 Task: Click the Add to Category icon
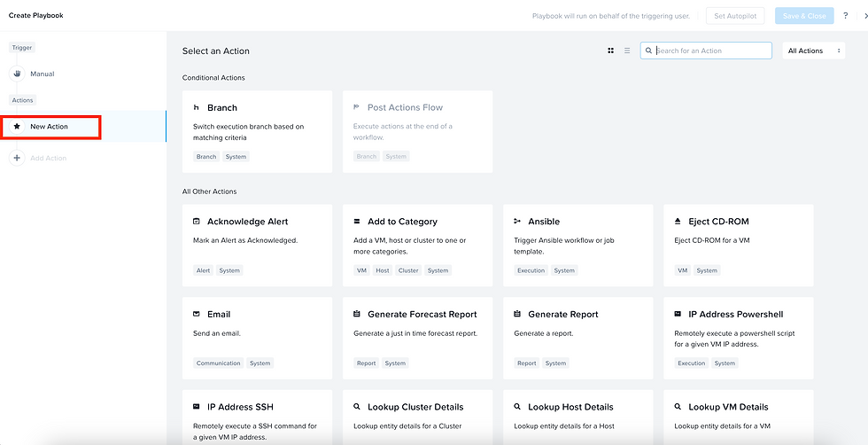(356, 221)
